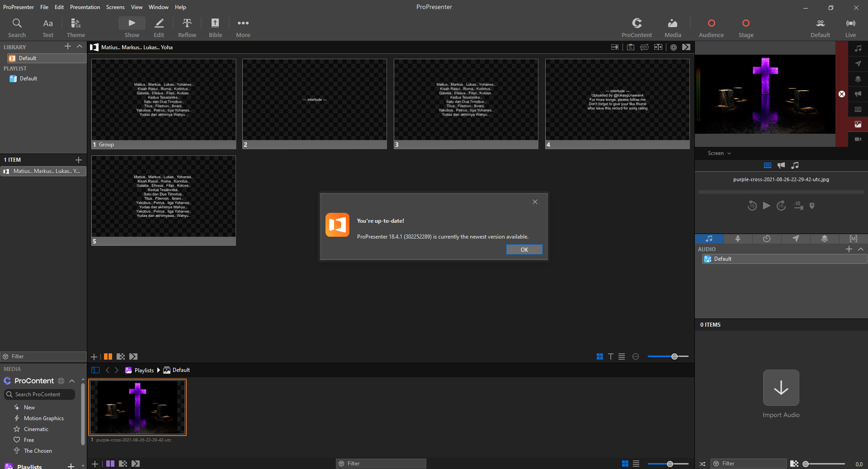Select the Stage tab in lower right panel

(x=738, y=239)
